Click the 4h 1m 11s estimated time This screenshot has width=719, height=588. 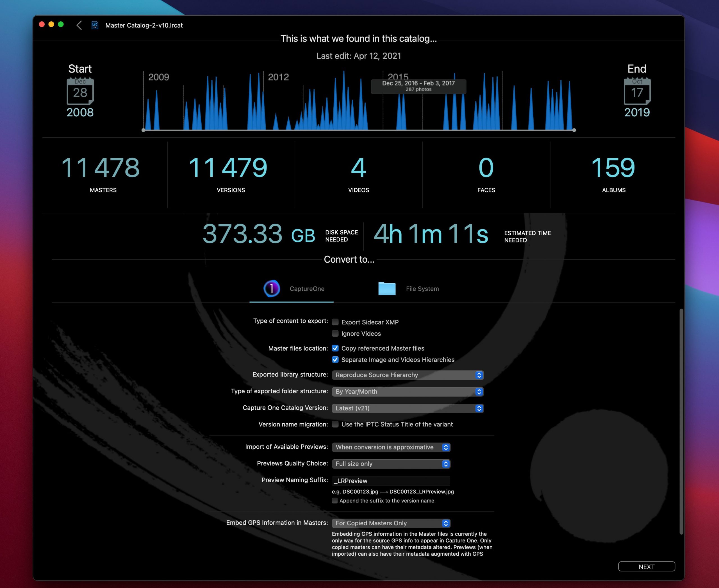pyautogui.click(x=431, y=234)
